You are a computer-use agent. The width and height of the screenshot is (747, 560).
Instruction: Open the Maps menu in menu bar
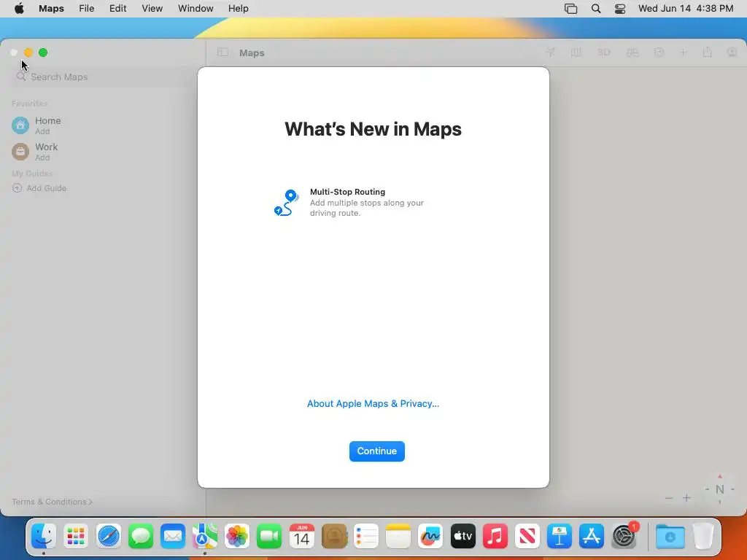[52, 9]
